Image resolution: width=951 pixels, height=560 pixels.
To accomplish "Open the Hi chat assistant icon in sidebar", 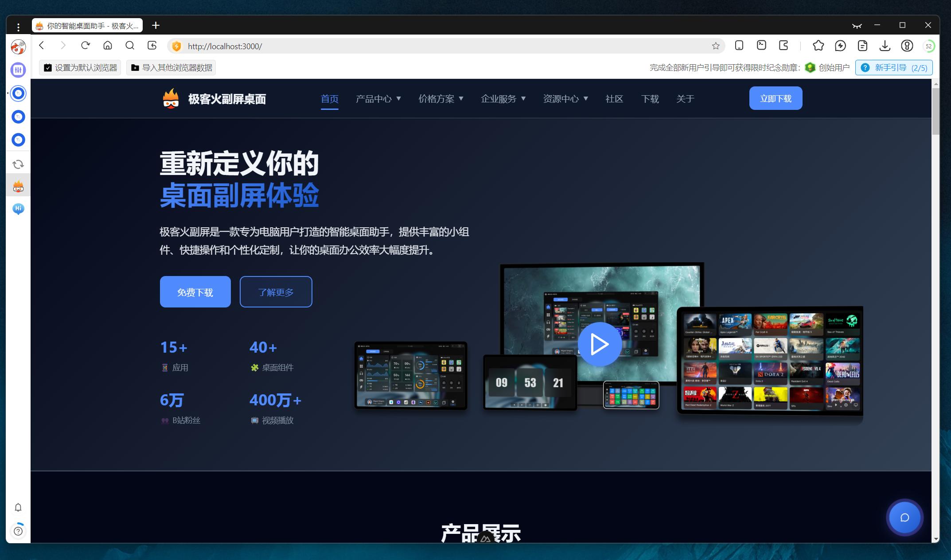I will coord(18,209).
